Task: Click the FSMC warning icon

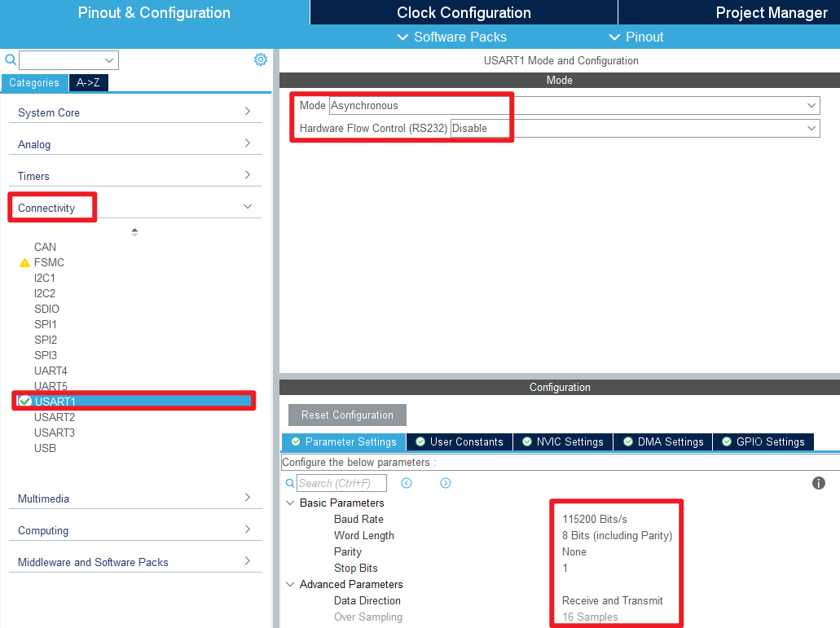Action: click(x=24, y=263)
